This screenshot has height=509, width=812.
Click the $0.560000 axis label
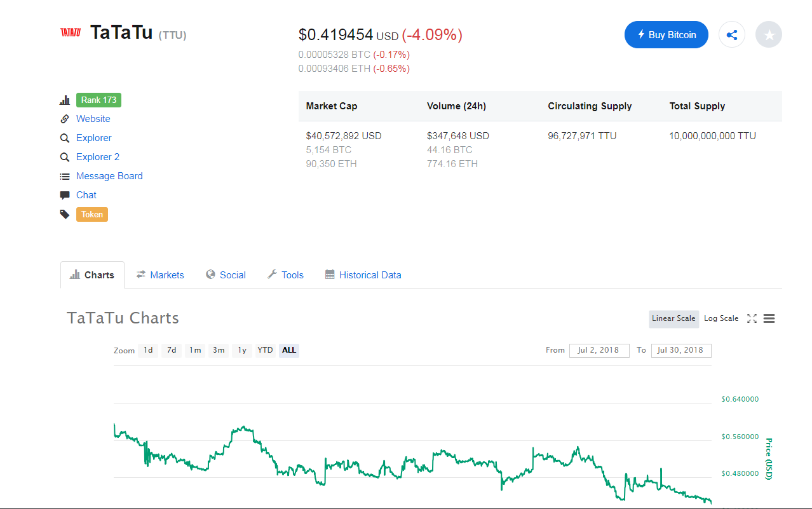point(740,437)
